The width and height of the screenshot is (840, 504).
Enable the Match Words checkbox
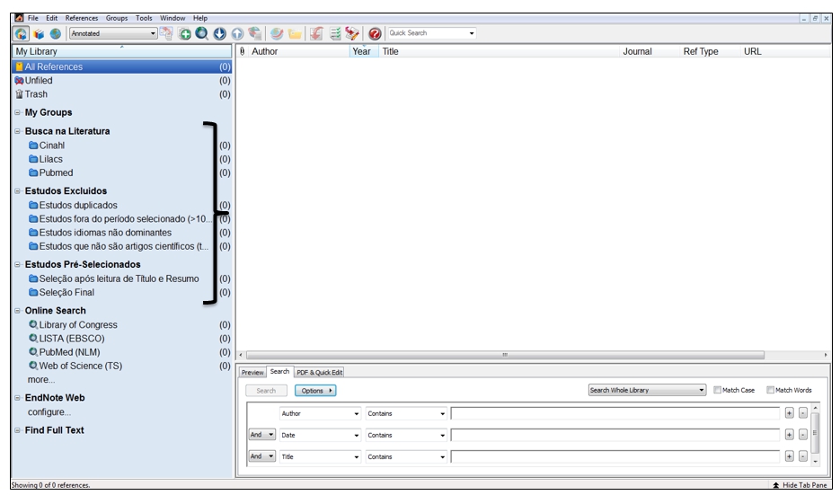pyautogui.click(x=771, y=391)
